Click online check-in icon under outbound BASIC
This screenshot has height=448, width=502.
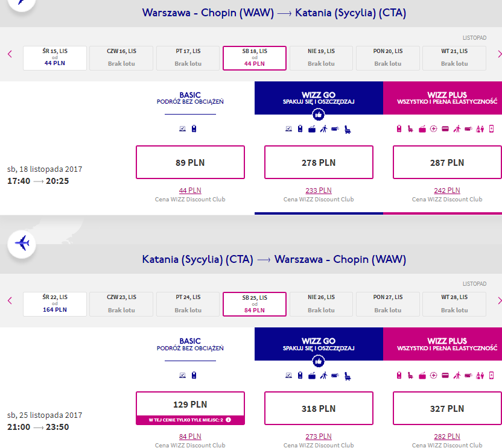pos(182,129)
